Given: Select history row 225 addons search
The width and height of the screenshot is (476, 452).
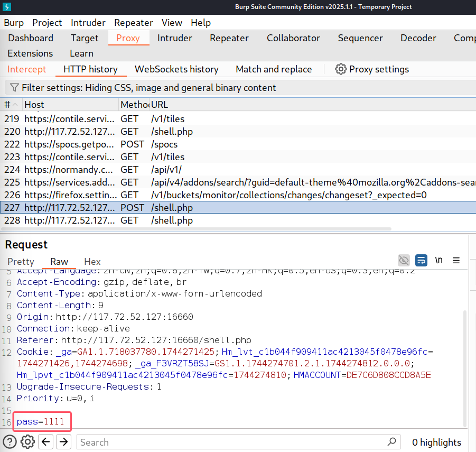Looking at the screenshot, I should 238,182.
